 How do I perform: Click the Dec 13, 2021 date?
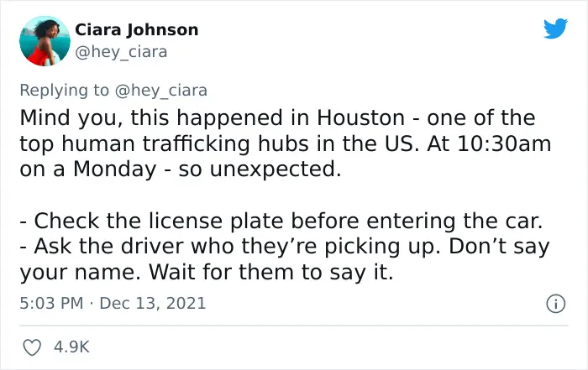point(153,303)
